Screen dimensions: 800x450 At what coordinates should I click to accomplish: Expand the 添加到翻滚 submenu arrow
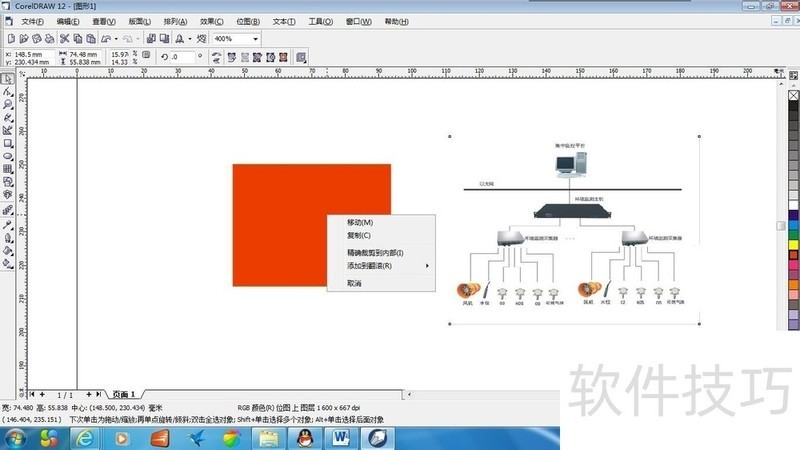pyautogui.click(x=427, y=266)
